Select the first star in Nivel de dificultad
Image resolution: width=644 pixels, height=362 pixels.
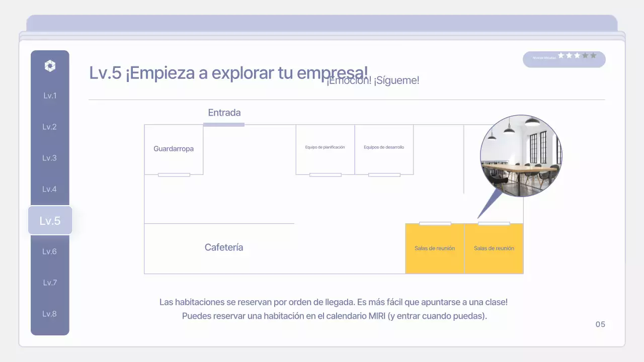pos(560,55)
